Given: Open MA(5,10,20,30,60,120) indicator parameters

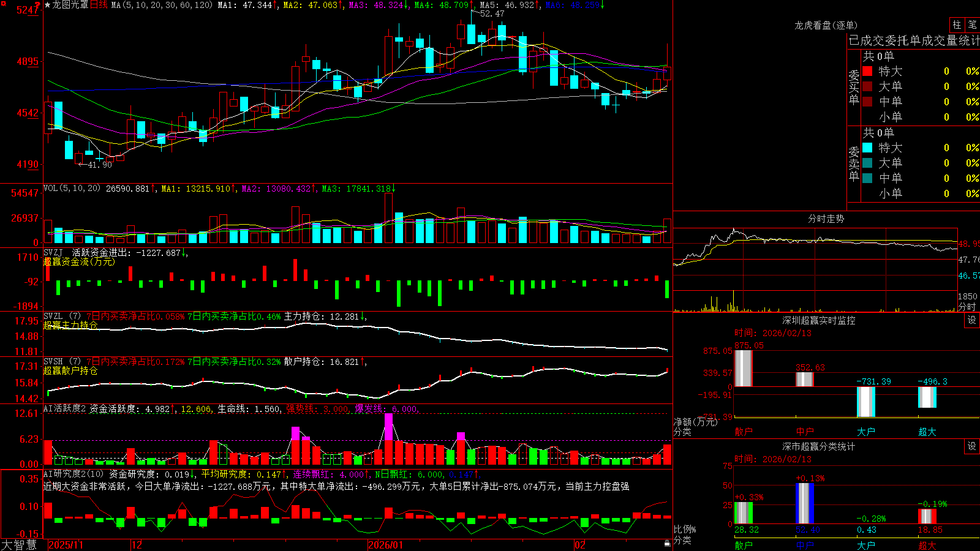Looking at the screenshot, I should point(161,5).
